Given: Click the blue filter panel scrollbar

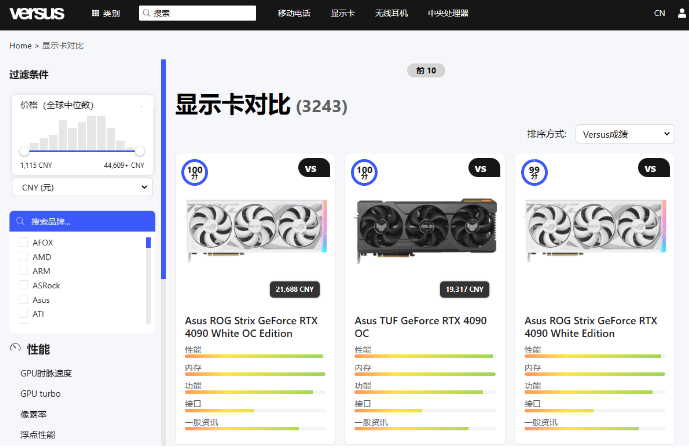Looking at the screenshot, I should (163, 169).
